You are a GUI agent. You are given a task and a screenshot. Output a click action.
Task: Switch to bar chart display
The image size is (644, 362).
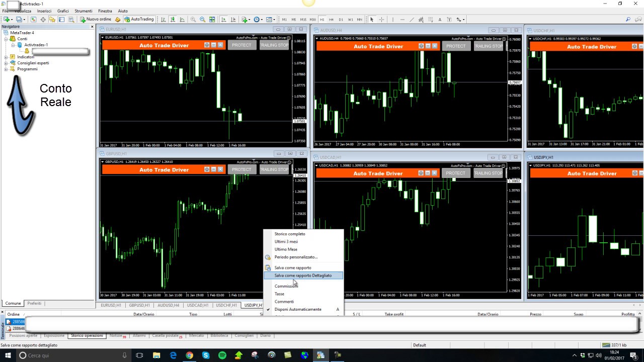pyautogui.click(x=163, y=20)
